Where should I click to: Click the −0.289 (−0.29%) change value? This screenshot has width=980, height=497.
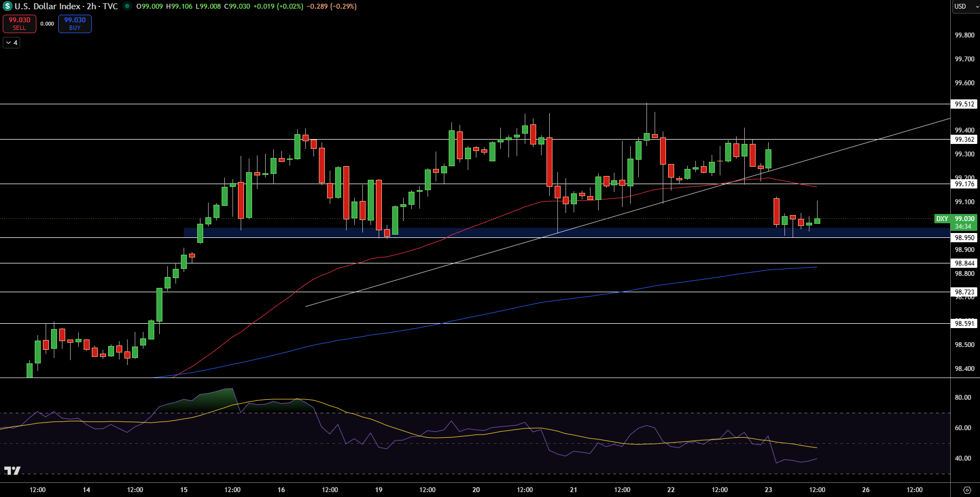pos(331,7)
